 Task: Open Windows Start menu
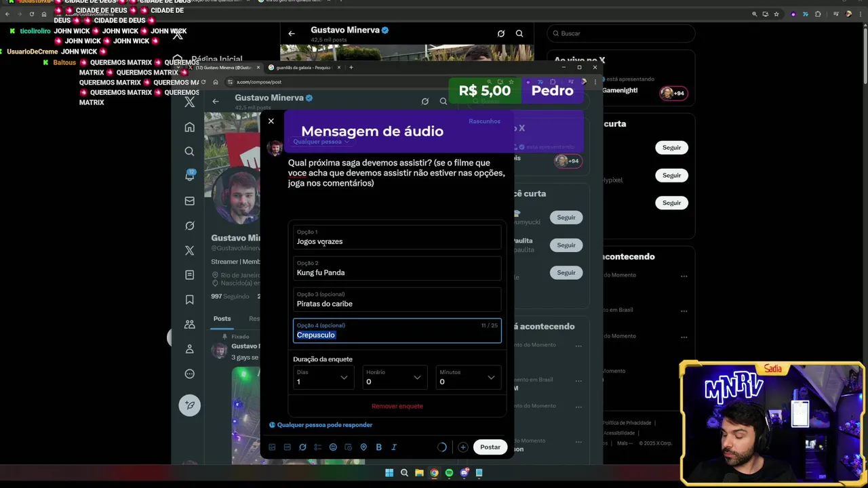tap(389, 473)
